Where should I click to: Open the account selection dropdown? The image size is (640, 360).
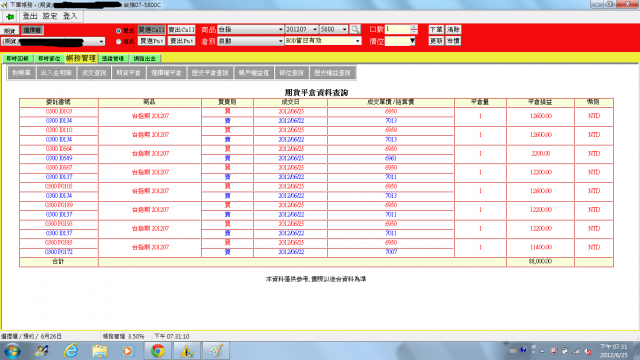(x=53, y=41)
